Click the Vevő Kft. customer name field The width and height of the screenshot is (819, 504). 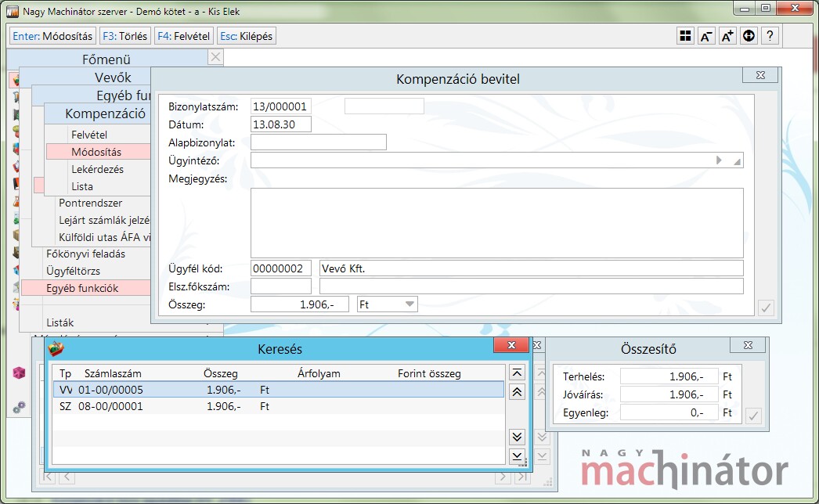pyautogui.click(x=531, y=268)
